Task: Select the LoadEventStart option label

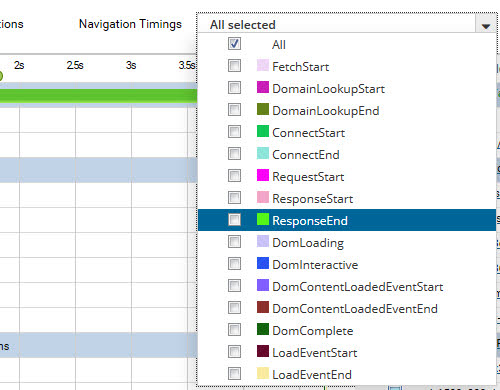Action: pos(314,353)
